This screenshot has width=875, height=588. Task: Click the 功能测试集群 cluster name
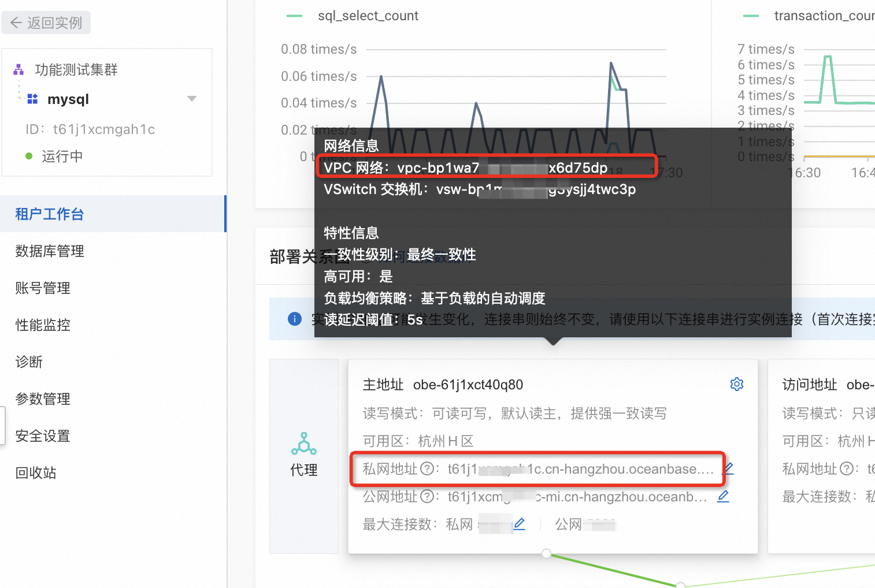[76, 70]
